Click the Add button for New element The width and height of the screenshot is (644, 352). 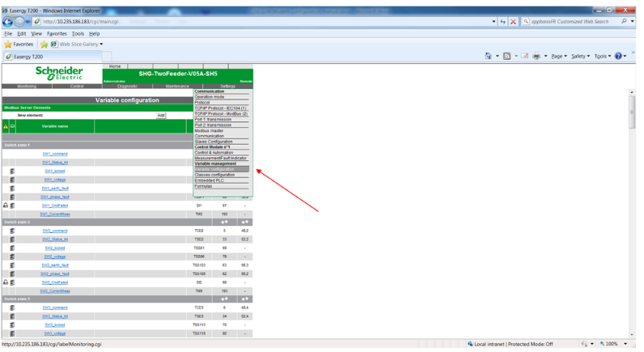tap(161, 116)
